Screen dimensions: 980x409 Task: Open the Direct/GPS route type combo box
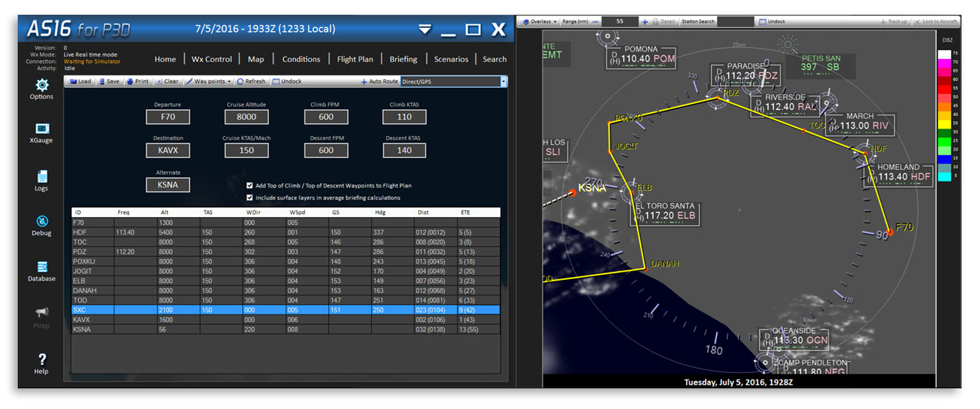click(x=454, y=81)
